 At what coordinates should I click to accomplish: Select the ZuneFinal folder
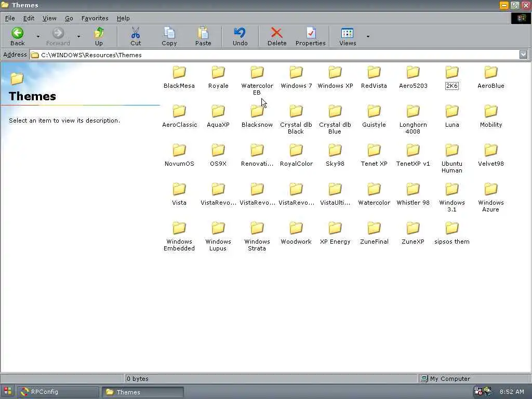click(374, 233)
